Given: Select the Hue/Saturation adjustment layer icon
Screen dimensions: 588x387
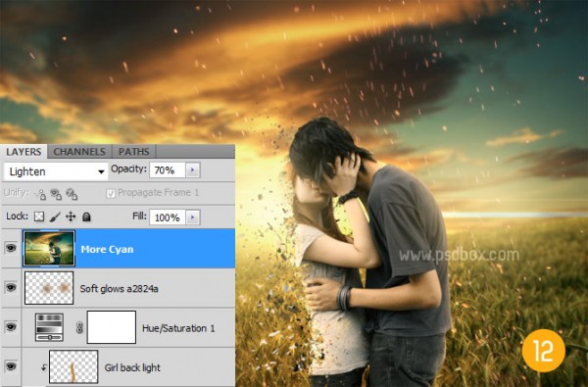Looking at the screenshot, I should coord(49,327).
